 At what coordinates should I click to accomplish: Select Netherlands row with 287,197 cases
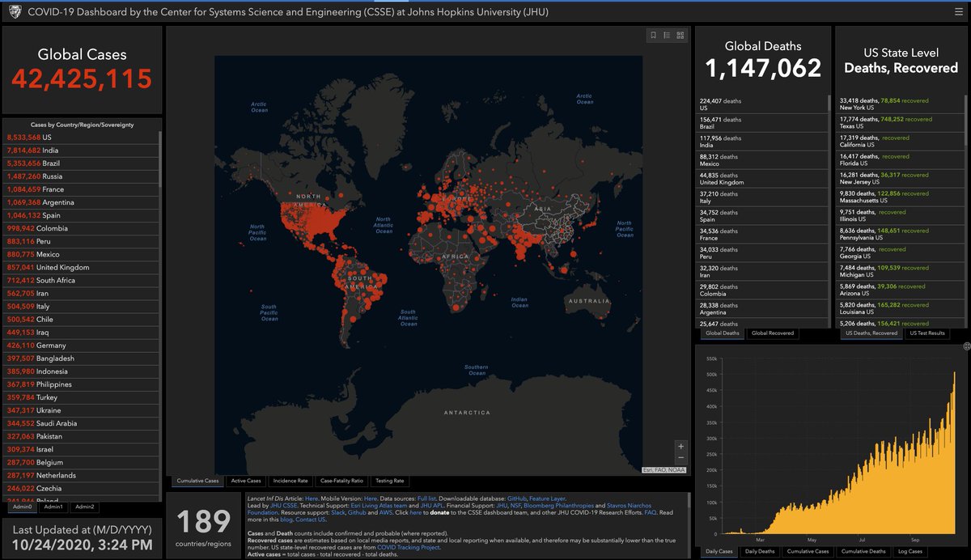pos(81,475)
